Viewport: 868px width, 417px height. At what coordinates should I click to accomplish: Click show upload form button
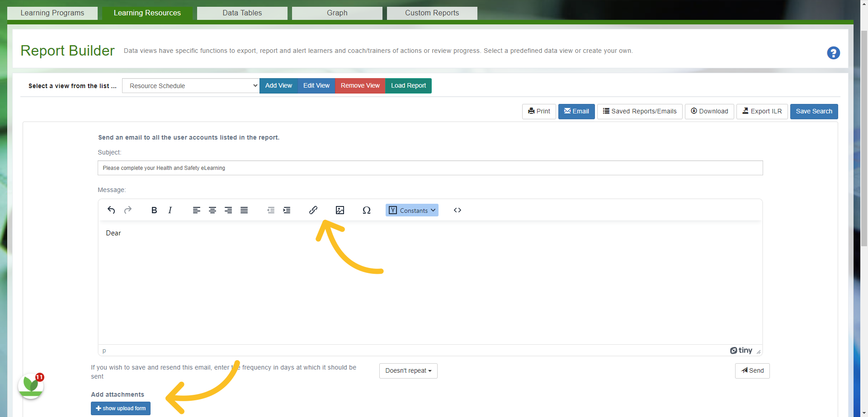(x=121, y=408)
